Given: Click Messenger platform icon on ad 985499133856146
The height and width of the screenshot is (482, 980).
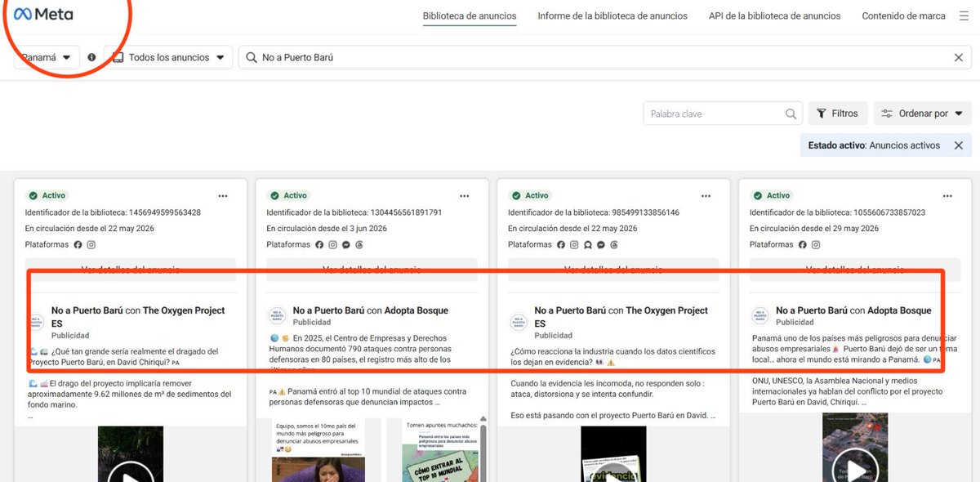Looking at the screenshot, I should (x=601, y=244).
